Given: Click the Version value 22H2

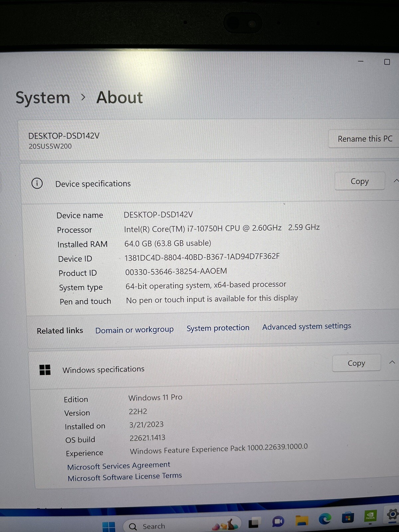Looking at the screenshot, I should 138,412.
